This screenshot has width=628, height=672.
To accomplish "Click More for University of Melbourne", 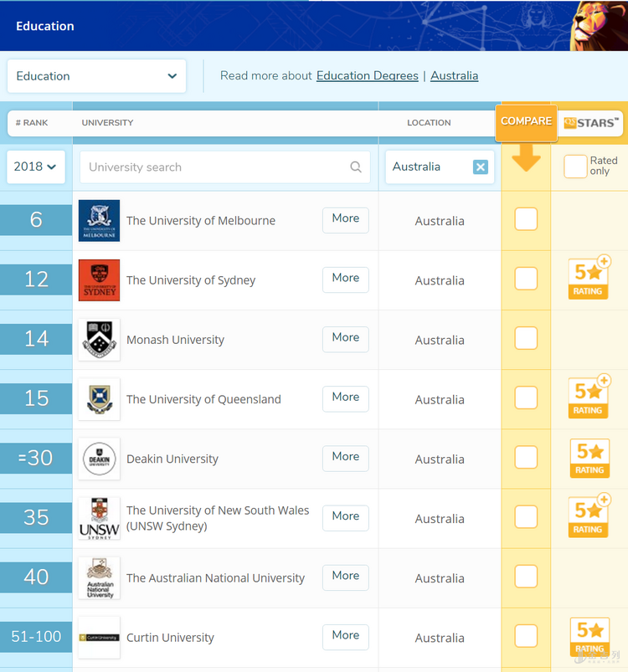I will tap(346, 220).
